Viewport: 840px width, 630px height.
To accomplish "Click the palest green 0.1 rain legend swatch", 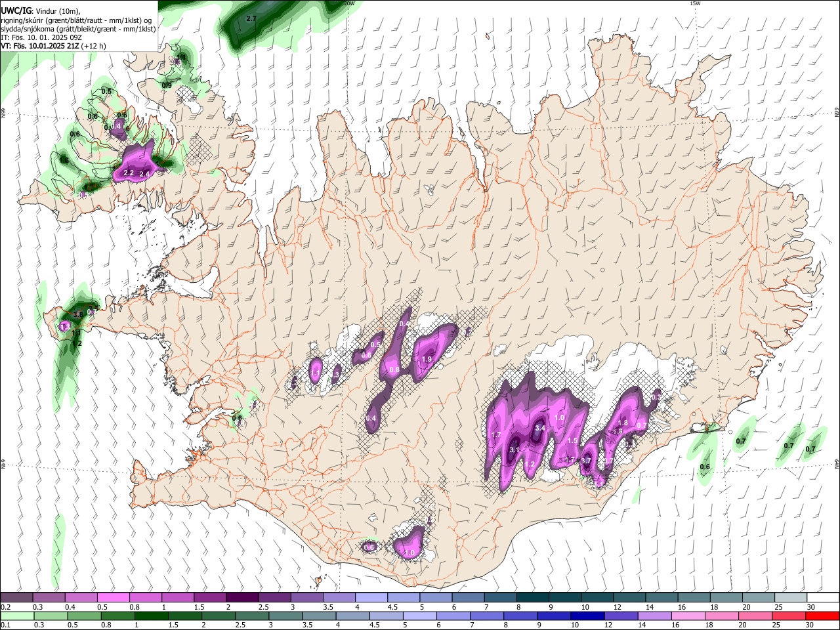I will (17, 616).
